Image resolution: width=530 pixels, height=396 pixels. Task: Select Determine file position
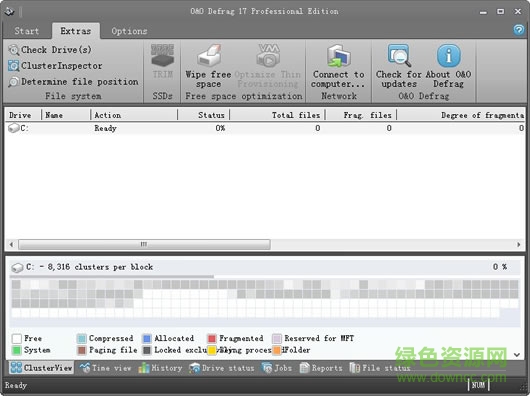[73, 81]
